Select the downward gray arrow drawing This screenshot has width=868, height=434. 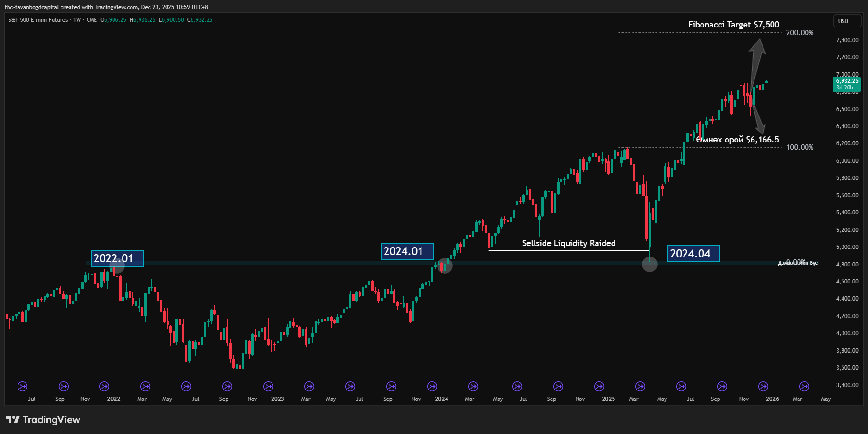pos(758,120)
